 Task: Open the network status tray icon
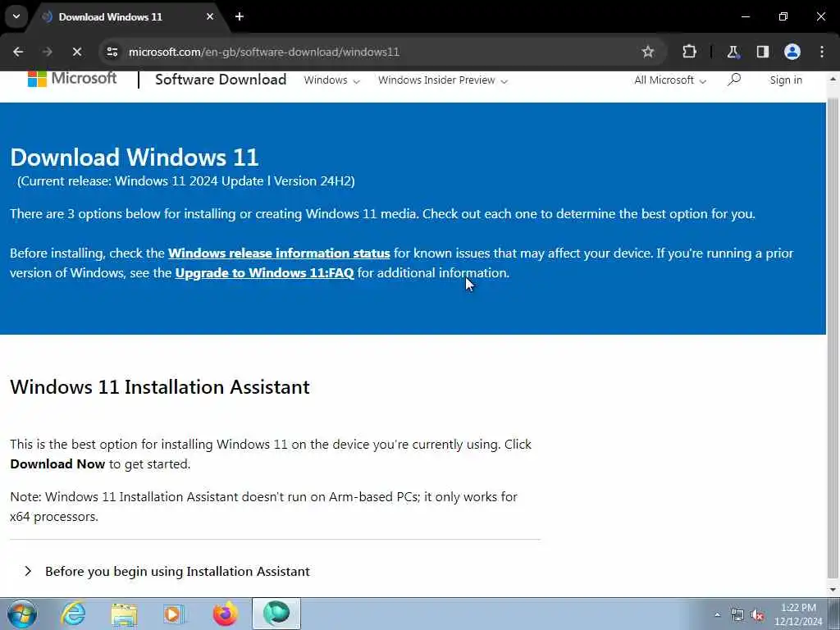coord(737,615)
